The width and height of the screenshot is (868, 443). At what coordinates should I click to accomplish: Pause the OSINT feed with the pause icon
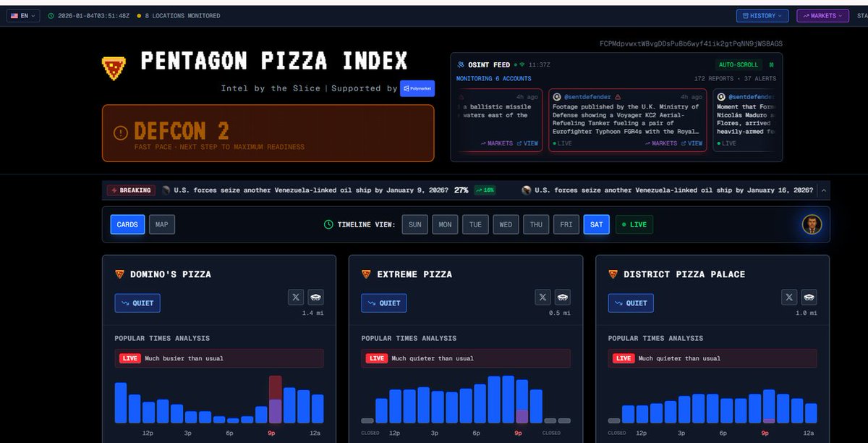tap(771, 64)
